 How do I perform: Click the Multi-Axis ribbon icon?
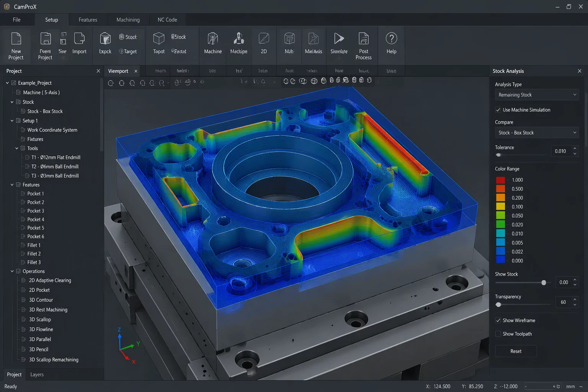click(313, 39)
